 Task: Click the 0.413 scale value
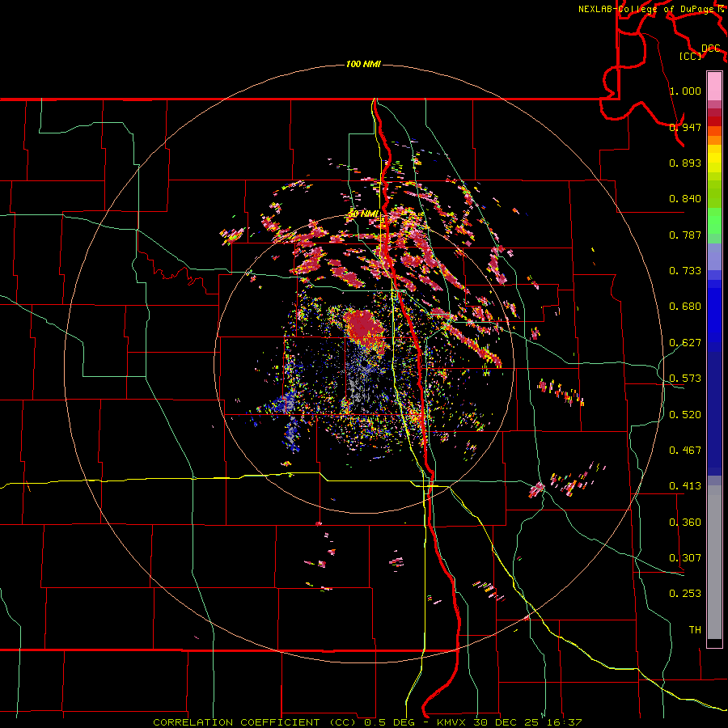pos(685,486)
